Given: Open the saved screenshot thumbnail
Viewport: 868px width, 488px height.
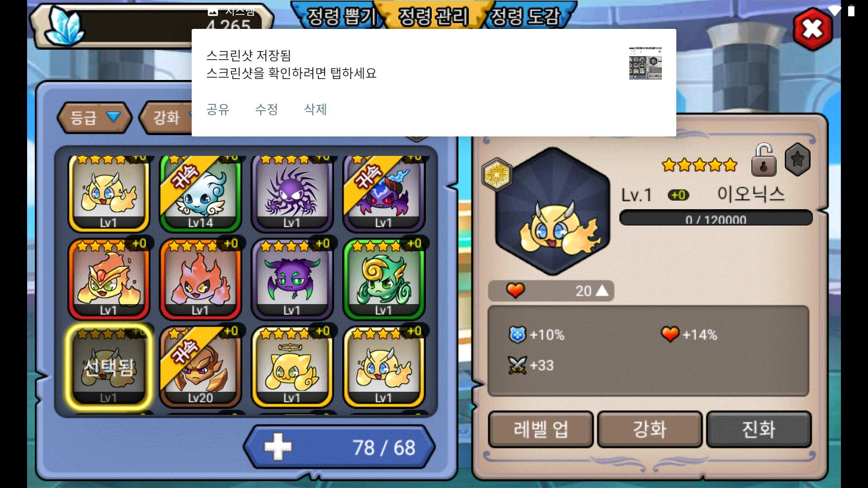Looking at the screenshot, I should [645, 63].
